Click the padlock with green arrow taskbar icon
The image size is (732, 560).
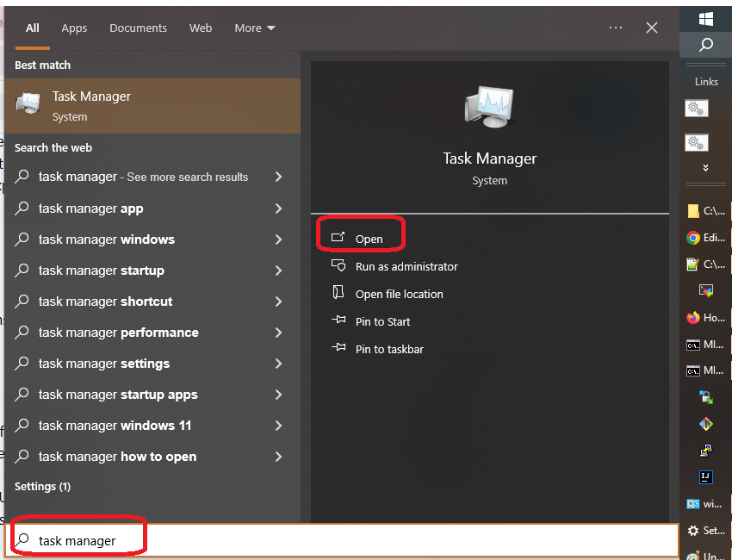[706, 397]
